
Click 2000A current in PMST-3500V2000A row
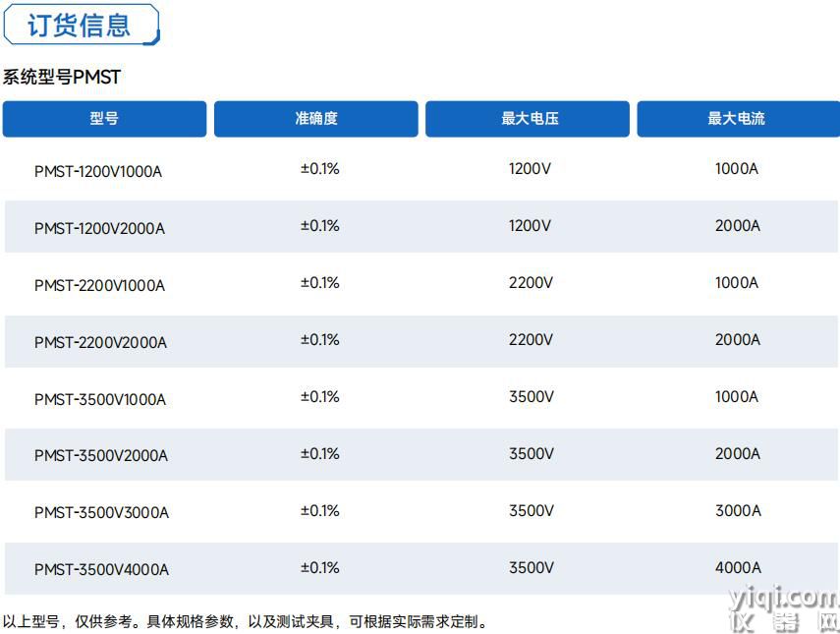pos(738,454)
